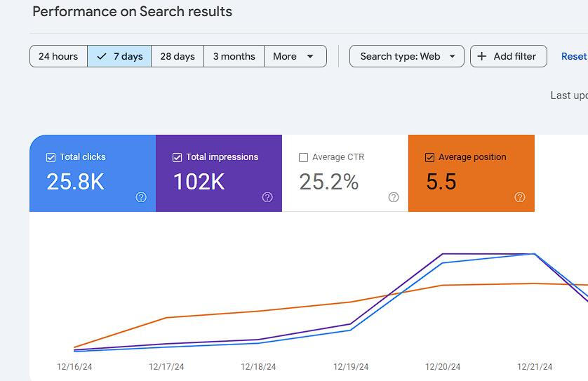Open the Search type: Web dropdown

pos(407,56)
